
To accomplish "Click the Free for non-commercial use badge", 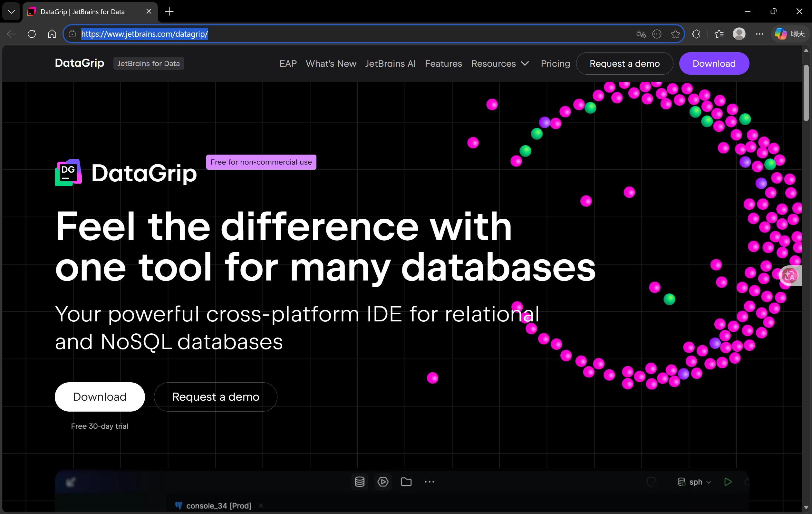I will pyautogui.click(x=261, y=162).
